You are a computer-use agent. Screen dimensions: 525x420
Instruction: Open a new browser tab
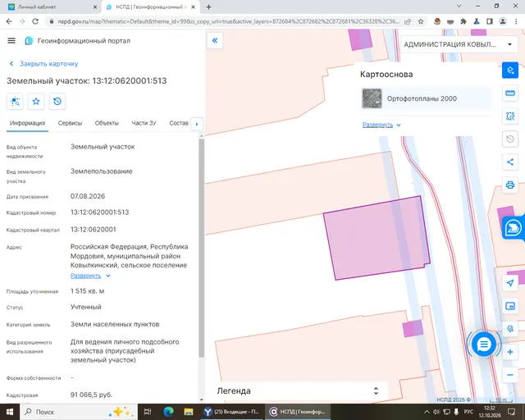coord(208,7)
